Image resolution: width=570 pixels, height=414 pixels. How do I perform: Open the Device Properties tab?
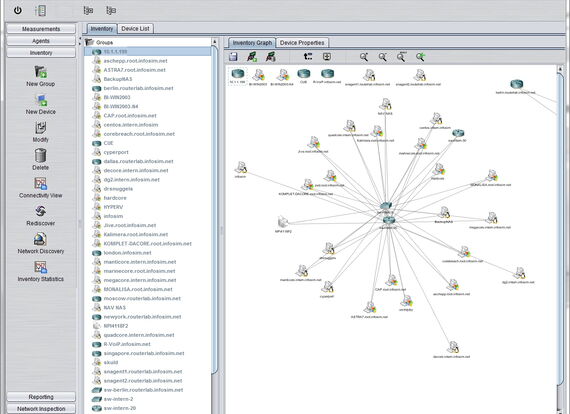(302, 43)
